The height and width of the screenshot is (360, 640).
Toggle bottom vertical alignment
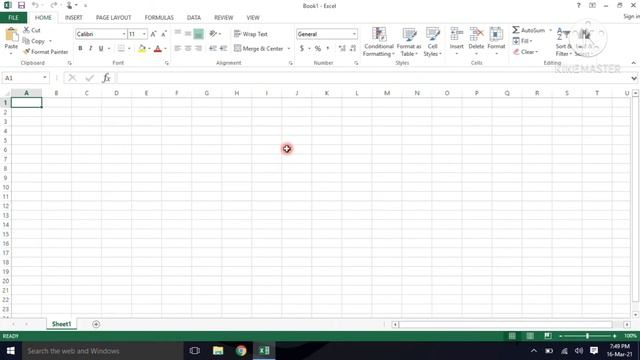tap(198, 34)
